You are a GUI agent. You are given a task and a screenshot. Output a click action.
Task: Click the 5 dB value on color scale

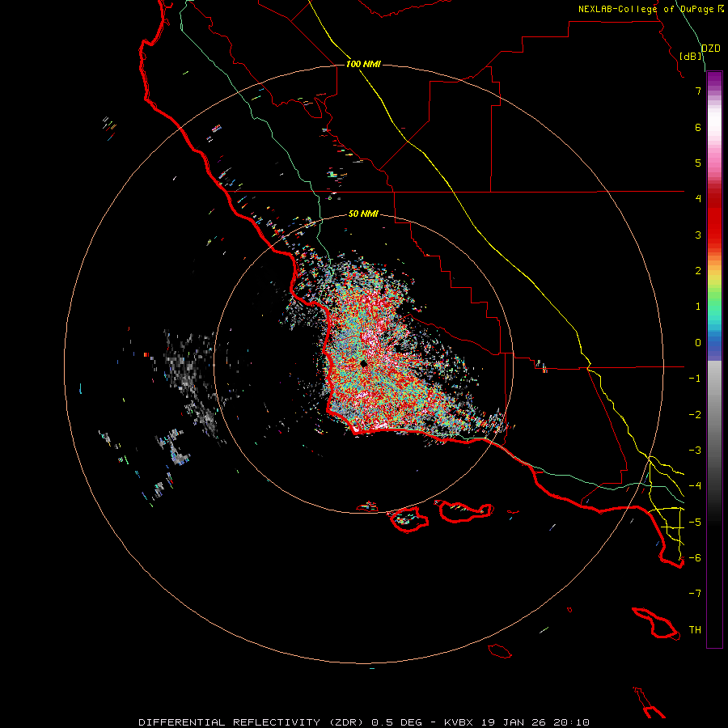(698, 163)
